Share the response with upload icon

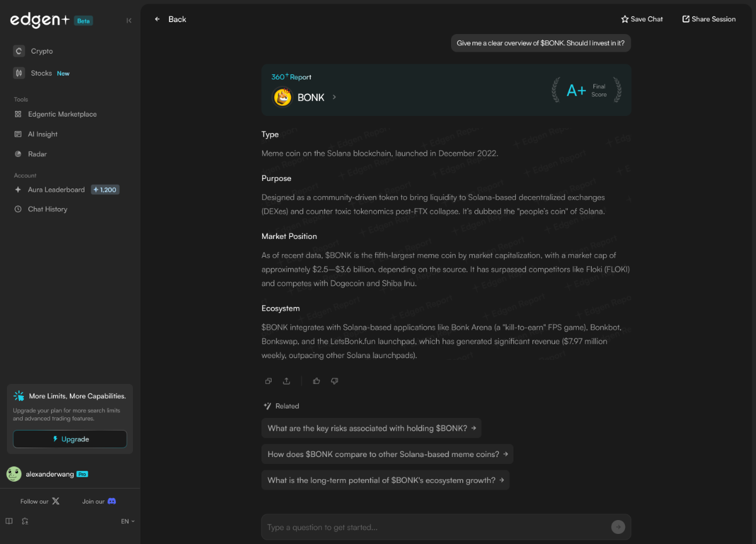287,381
